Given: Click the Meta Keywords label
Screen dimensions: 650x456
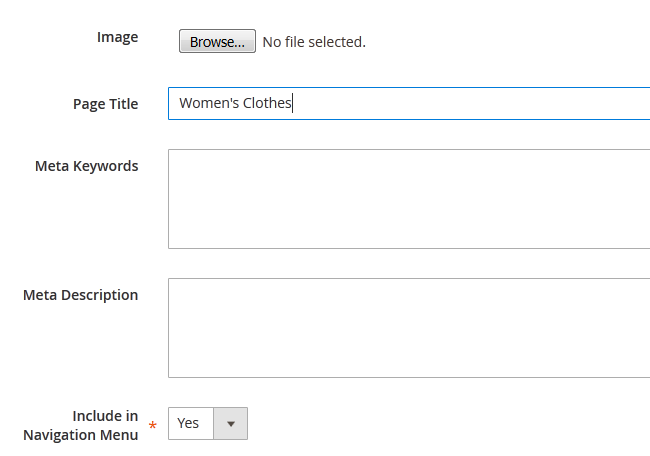Looking at the screenshot, I should pyautogui.click(x=86, y=166).
